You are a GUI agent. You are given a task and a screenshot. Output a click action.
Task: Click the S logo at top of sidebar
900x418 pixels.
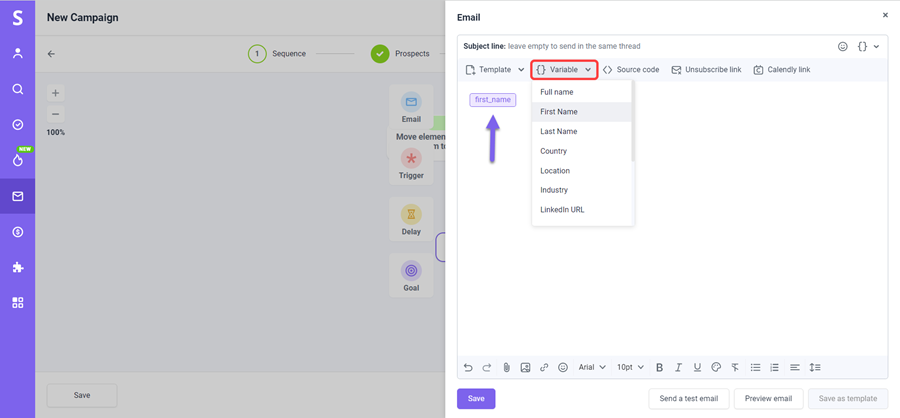pyautogui.click(x=18, y=18)
